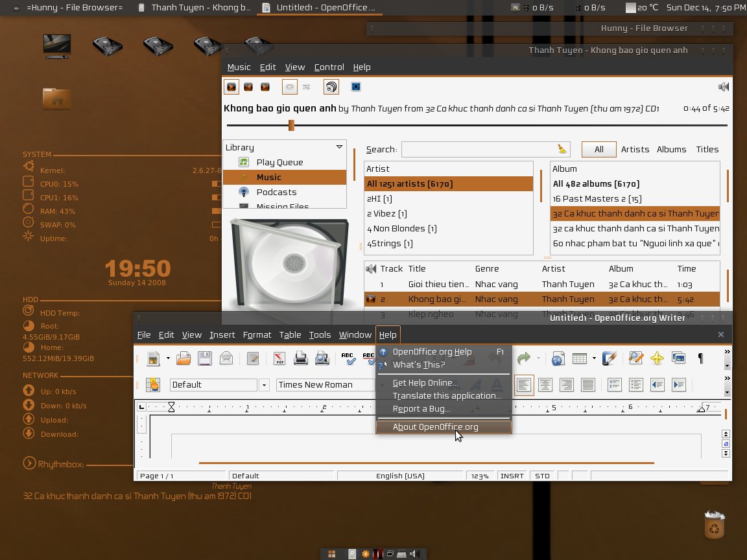Image resolution: width=747 pixels, height=560 pixels.
Task: Open Writer's Table menu
Action: [x=290, y=334]
